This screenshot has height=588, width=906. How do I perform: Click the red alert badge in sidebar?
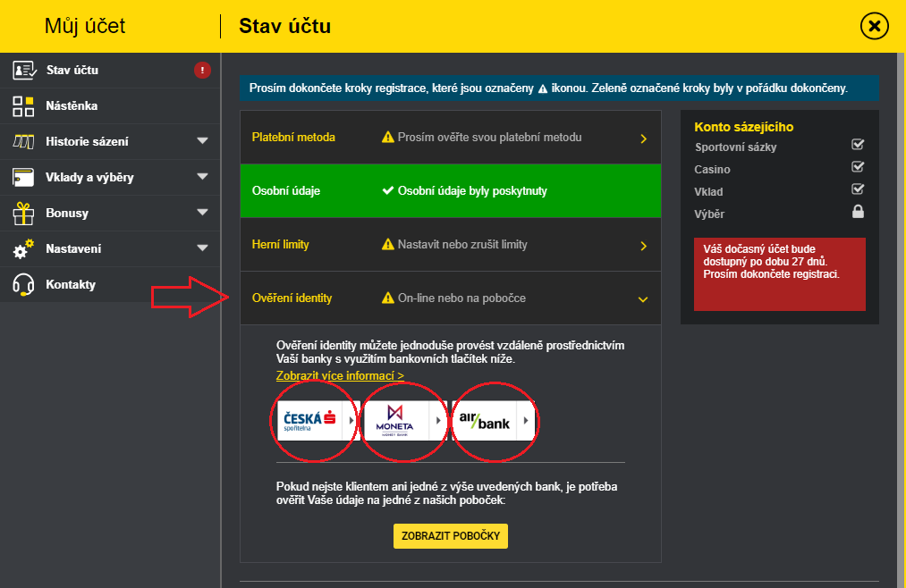click(202, 71)
